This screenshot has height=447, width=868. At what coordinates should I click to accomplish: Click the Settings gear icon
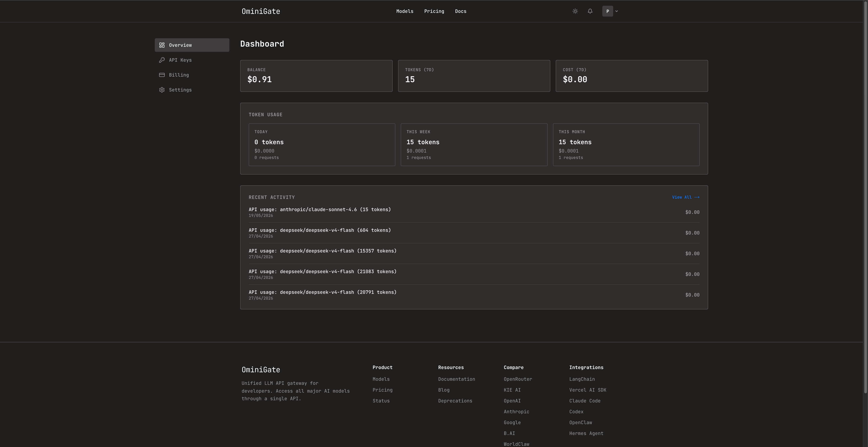click(x=162, y=90)
